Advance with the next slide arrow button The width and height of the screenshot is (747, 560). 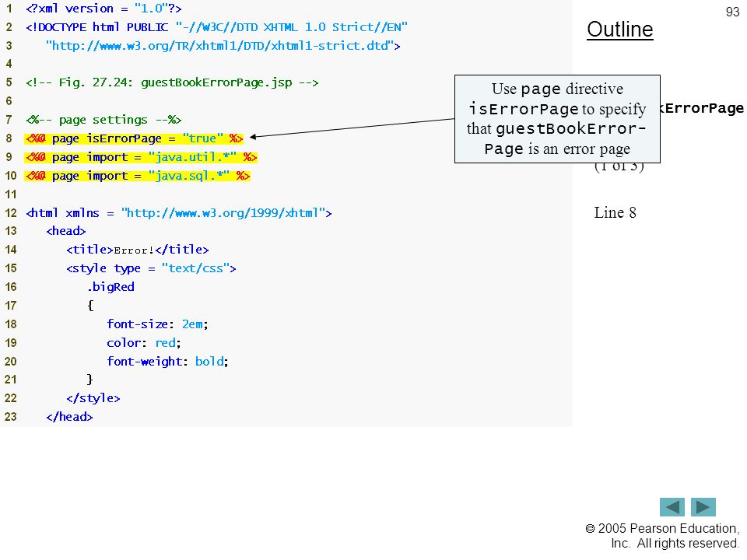tap(703, 506)
